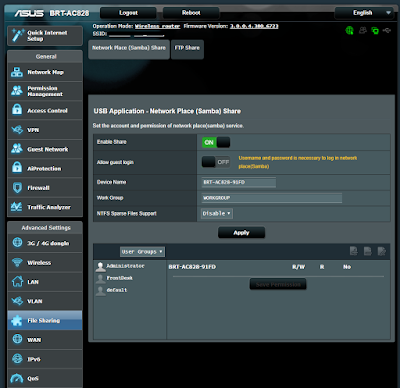Click the Apply button
Image resolution: width=400 pixels, height=388 pixels.
[241, 233]
